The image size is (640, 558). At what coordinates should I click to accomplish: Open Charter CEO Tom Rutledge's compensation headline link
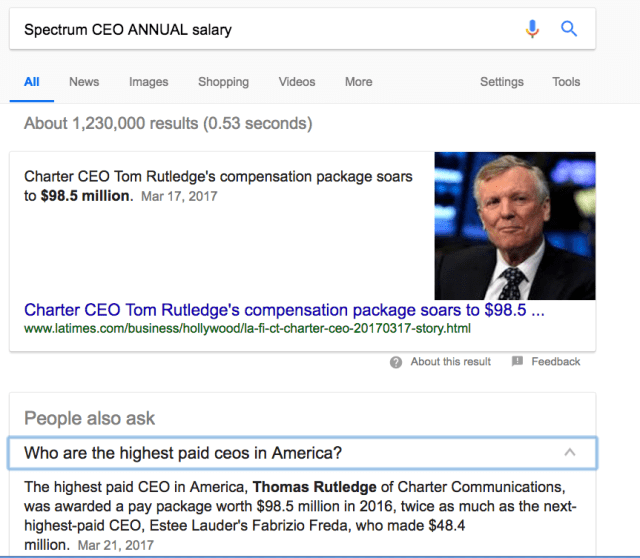[284, 310]
